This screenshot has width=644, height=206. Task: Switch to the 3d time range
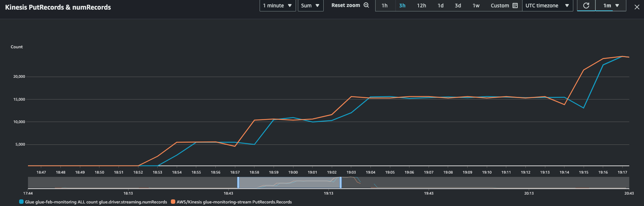click(458, 6)
